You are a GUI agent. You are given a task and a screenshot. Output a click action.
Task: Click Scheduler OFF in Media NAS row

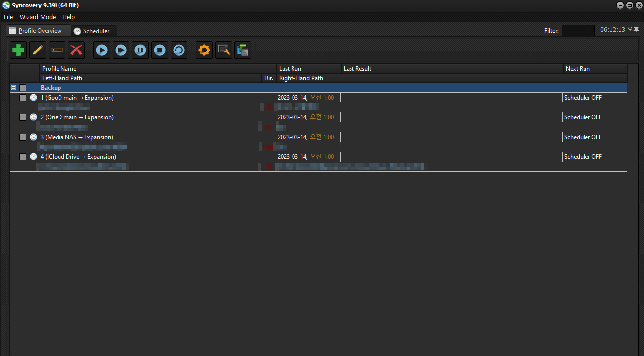point(583,137)
